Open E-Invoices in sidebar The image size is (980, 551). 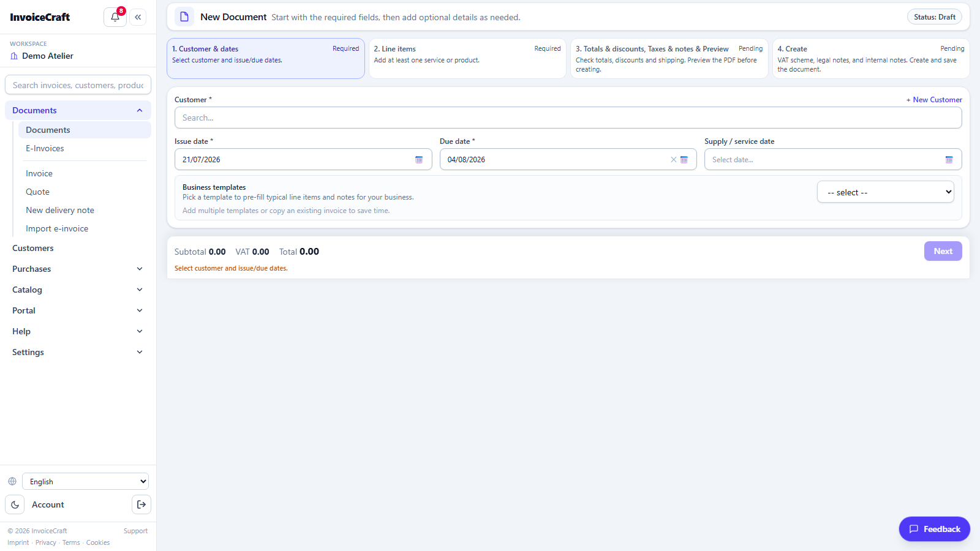(85, 148)
